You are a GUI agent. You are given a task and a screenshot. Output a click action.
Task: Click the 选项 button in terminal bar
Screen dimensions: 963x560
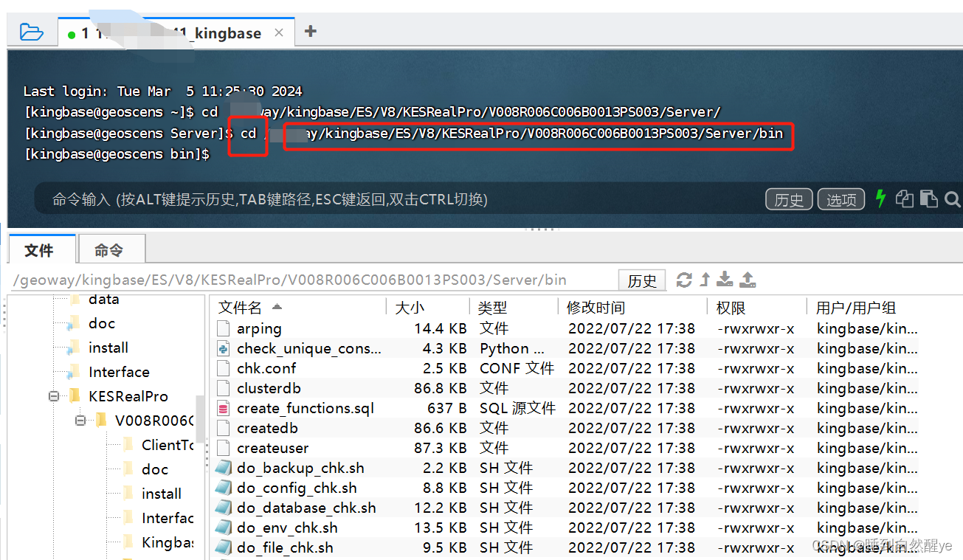coord(841,198)
